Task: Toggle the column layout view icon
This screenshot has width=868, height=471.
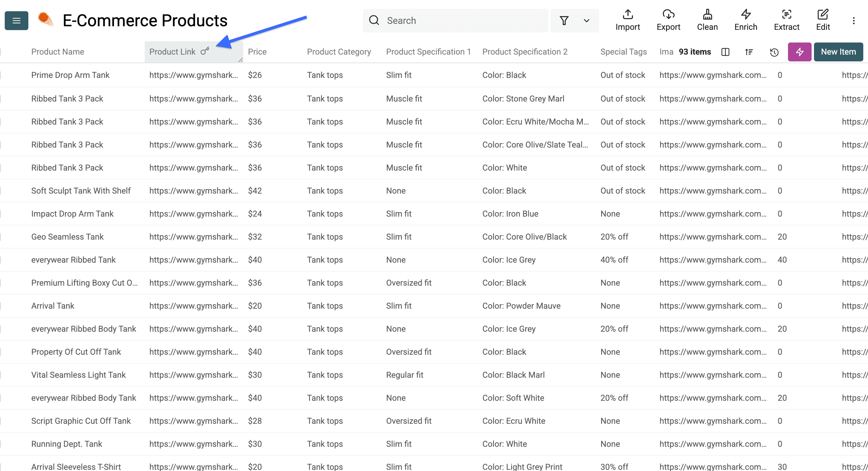Action: pyautogui.click(x=725, y=52)
